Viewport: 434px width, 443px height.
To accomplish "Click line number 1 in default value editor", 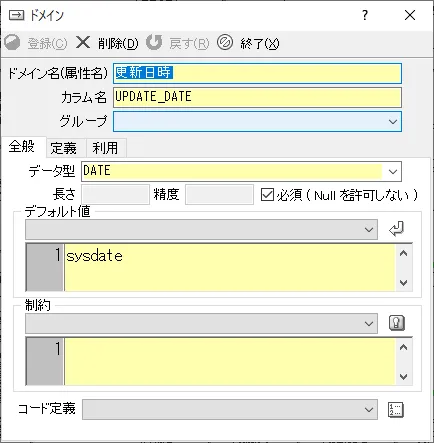I will pos(58,255).
